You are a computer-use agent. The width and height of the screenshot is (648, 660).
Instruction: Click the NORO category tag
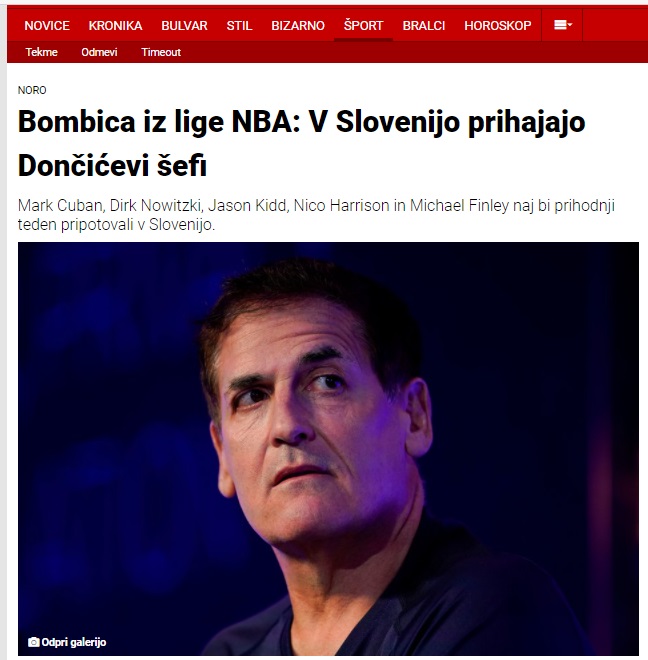(32, 90)
